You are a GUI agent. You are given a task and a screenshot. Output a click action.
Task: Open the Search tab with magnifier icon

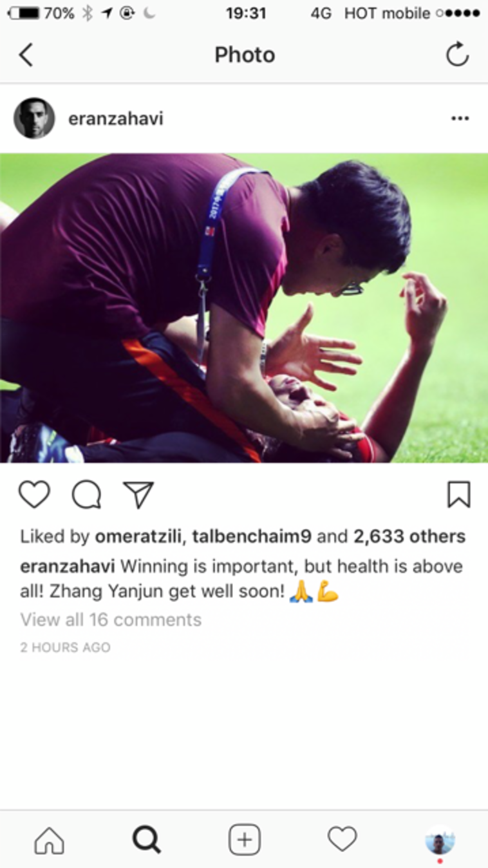coord(147,840)
